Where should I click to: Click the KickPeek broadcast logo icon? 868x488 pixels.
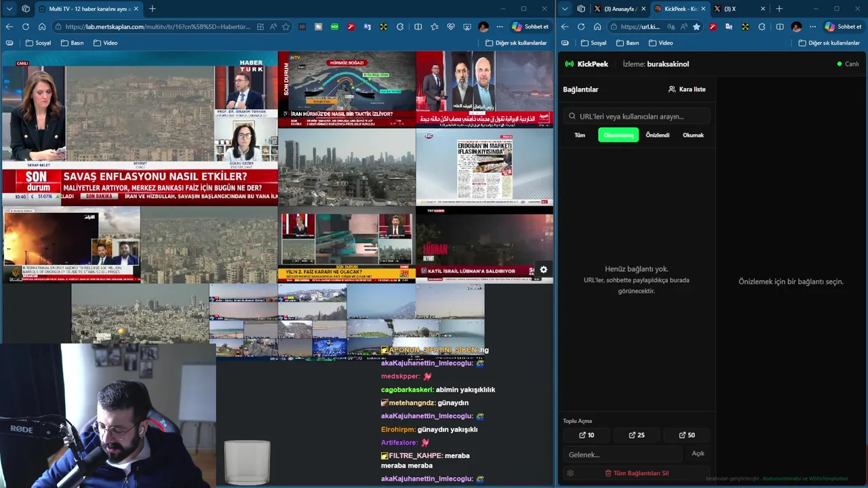pyautogui.click(x=569, y=64)
